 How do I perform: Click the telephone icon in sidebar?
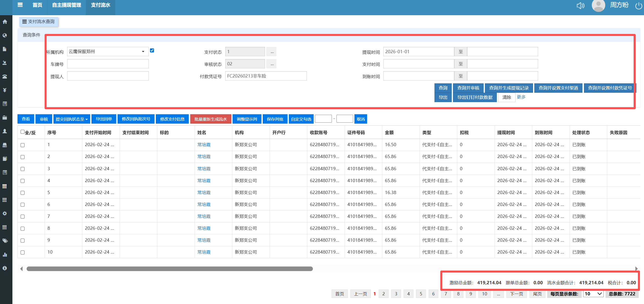[x=5, y=77]
